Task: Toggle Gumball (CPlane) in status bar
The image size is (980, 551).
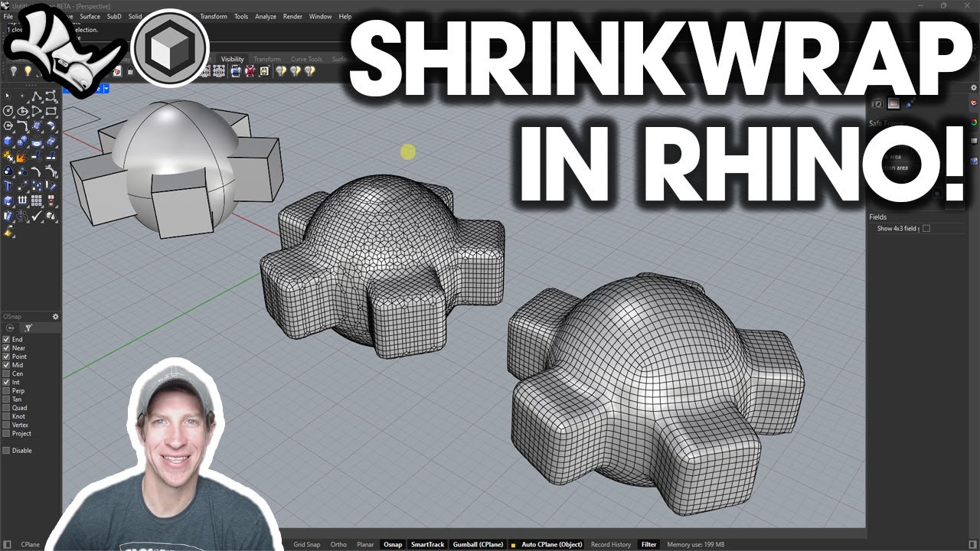Action: tap(478, 544)
